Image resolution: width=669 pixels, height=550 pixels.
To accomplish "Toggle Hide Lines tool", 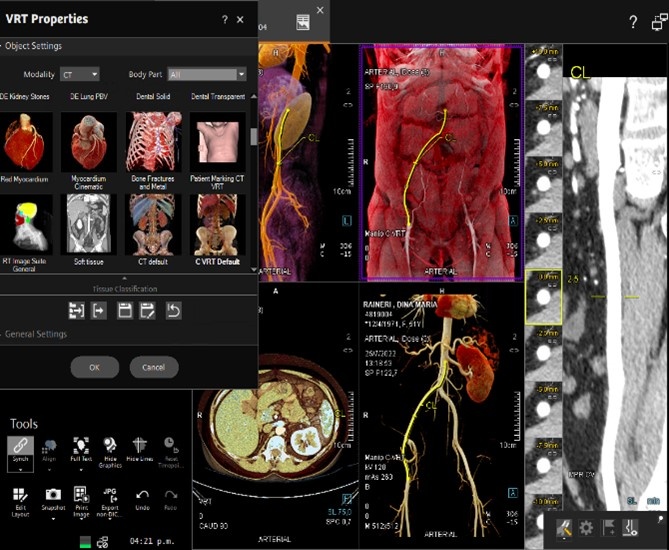I will click(x=140, y=449).
